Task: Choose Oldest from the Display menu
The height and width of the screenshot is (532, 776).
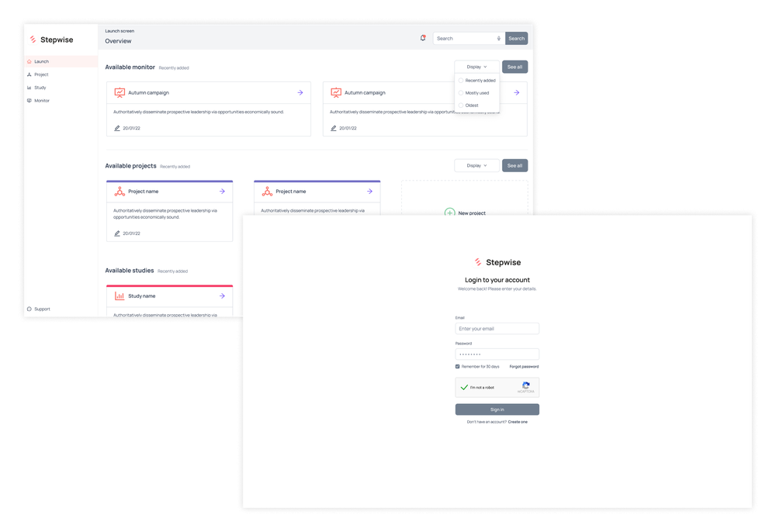Action: pos(470,105)
